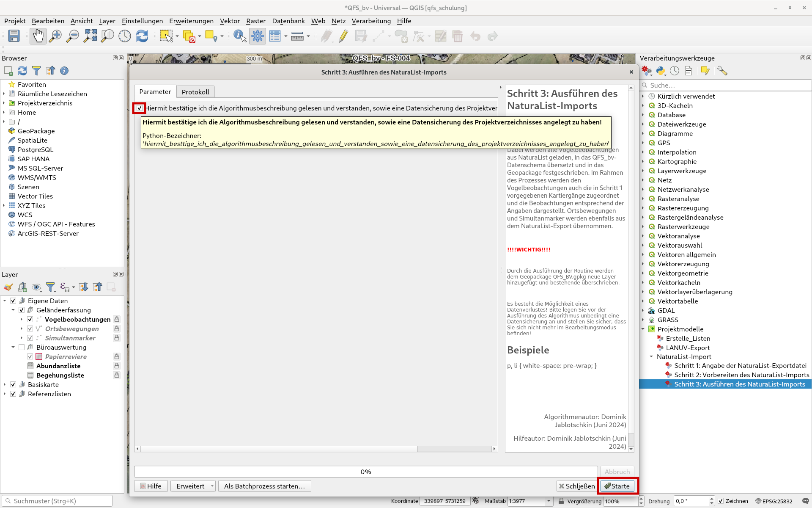Open Processing options wrench icon
Viewport: 812px width, 508px height.
pyautogui.click(x=722, y=71)
